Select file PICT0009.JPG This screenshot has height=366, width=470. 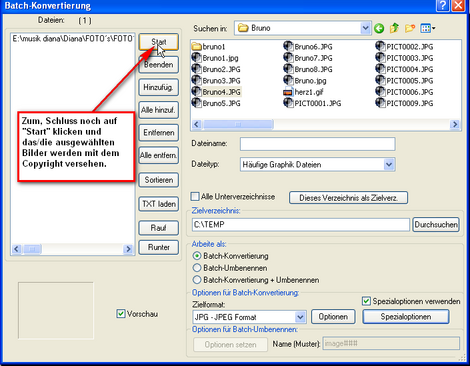(404, 103)
